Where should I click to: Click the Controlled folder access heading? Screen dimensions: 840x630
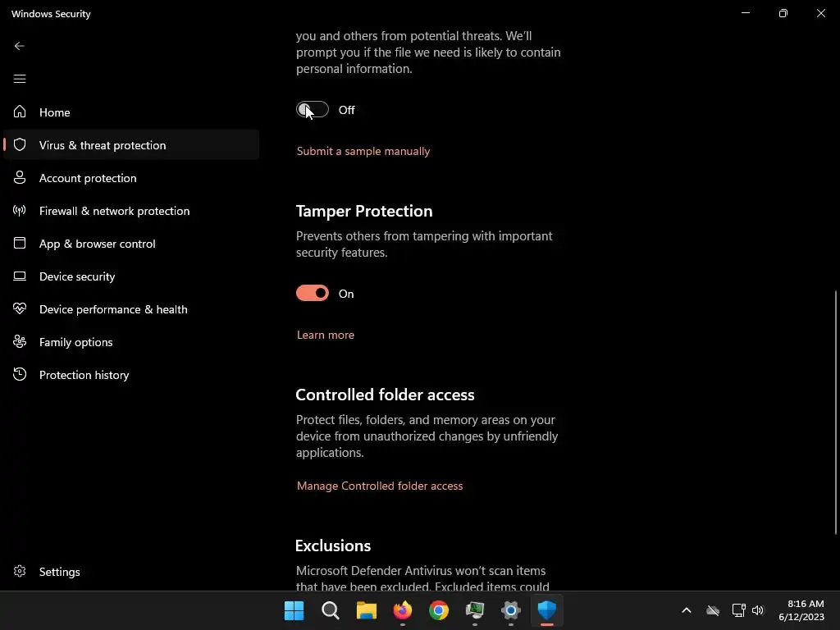click(x=385, y=395)
